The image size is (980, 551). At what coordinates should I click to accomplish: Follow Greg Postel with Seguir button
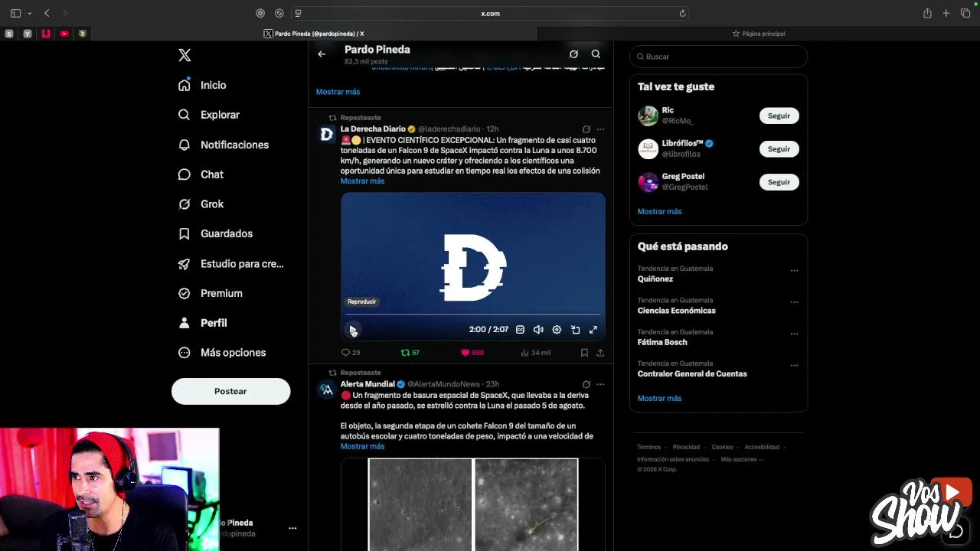click(779, 182)
